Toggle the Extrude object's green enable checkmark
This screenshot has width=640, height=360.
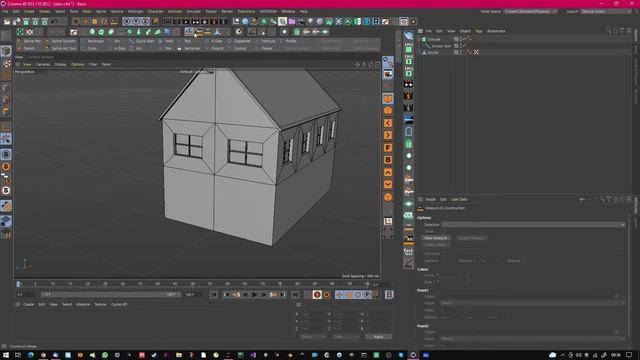(464, 39)
